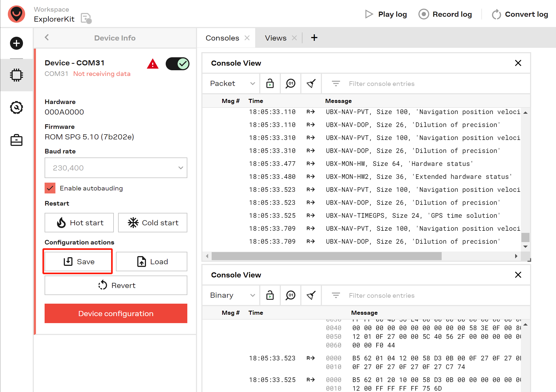Uncheck Enable autobauding checkbox
The width and height of the screenshot is (556, 392).
(x=50, y=188)
